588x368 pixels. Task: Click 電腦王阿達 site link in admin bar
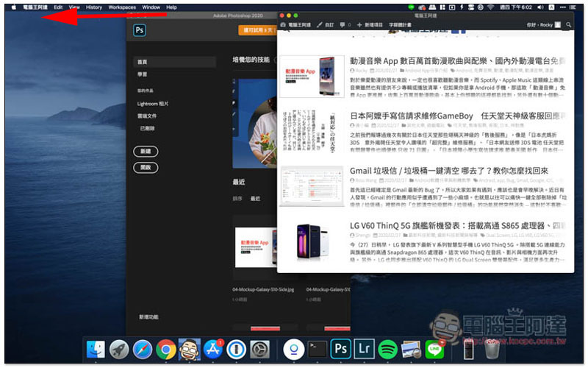pos(295,25)
